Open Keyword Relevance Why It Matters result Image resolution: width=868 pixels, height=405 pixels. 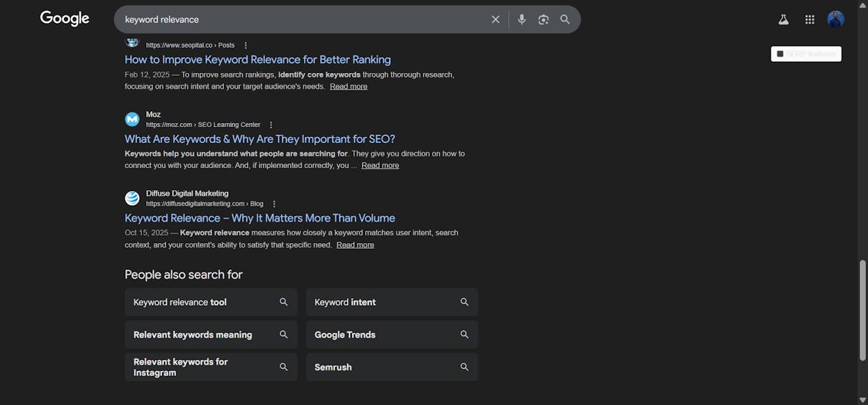coord(260,218)
